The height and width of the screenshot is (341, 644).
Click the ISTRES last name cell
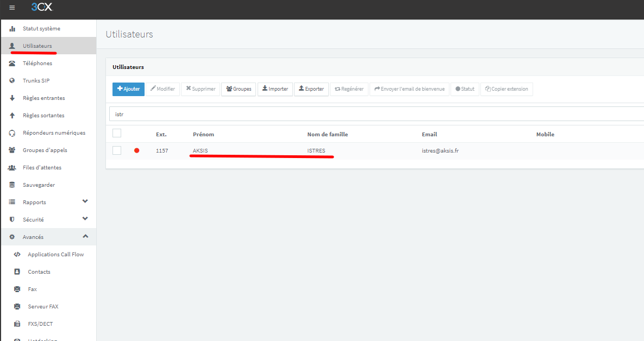point(316,150)
